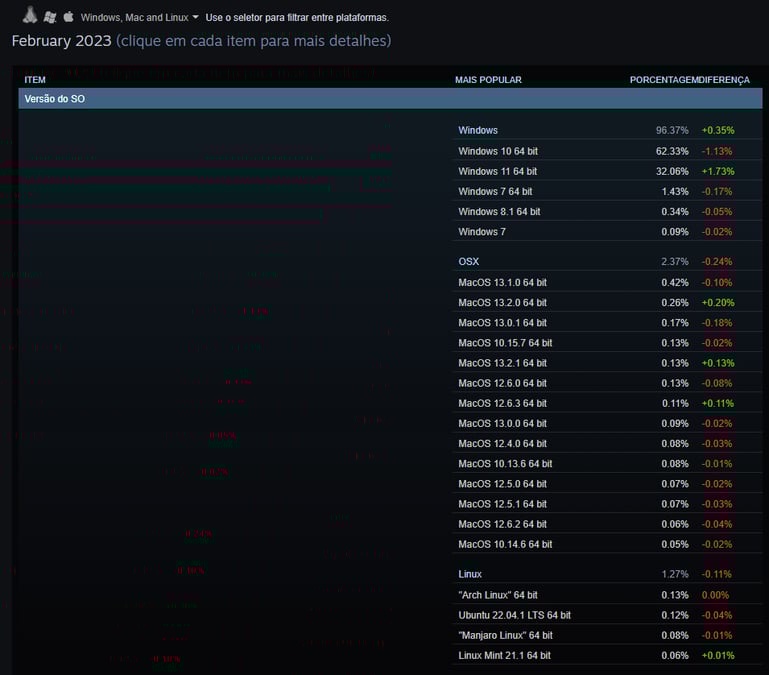Click the ITEM column header
769x675 pixels.
[35, 80]
